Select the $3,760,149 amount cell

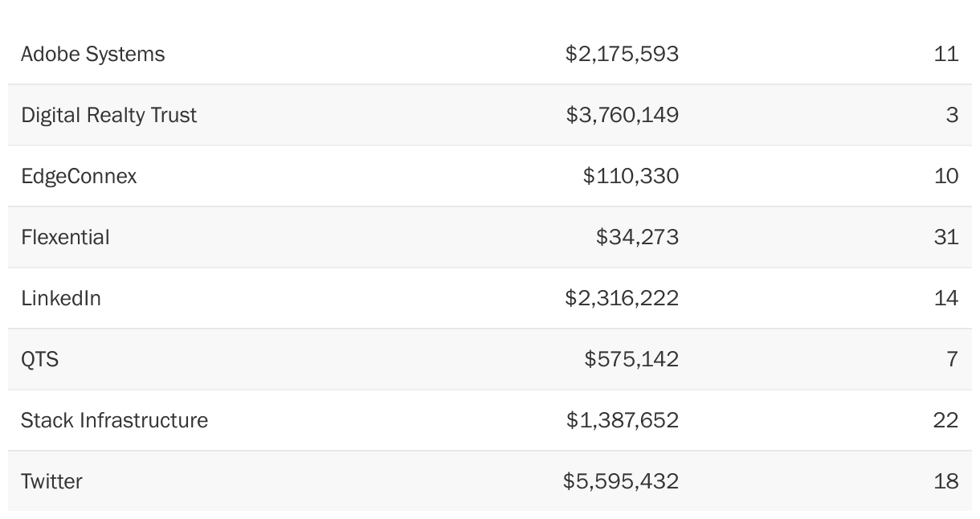pos(622,115)
